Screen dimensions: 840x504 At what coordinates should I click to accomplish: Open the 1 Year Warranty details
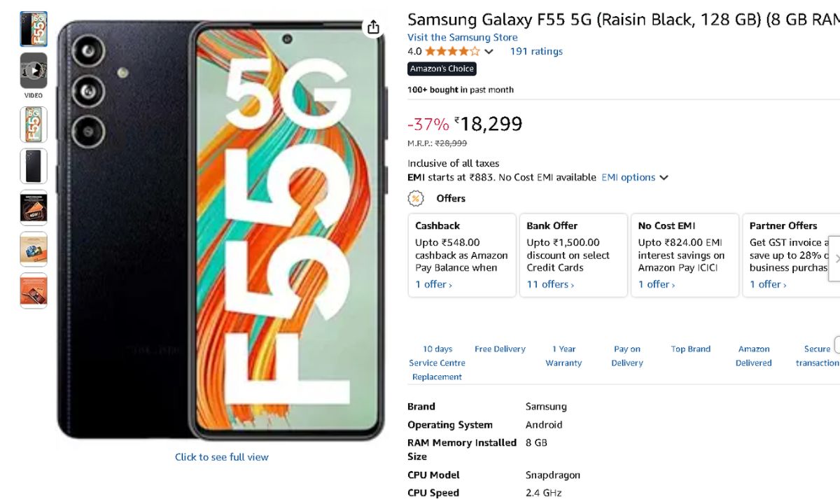point(563,356)
